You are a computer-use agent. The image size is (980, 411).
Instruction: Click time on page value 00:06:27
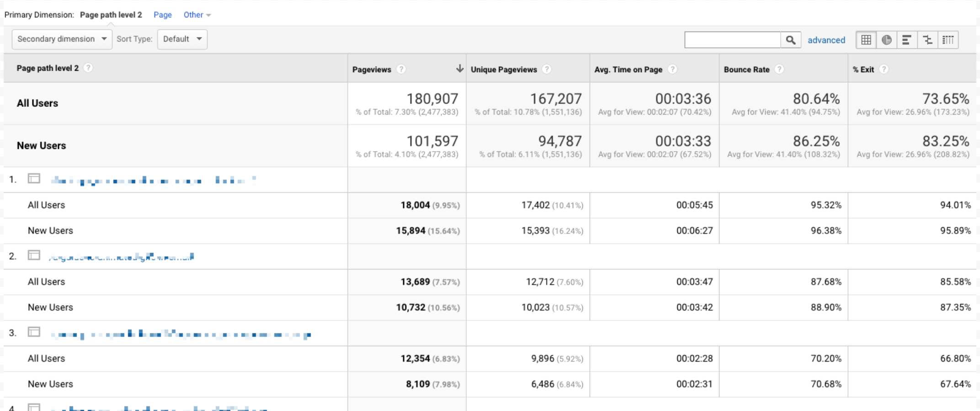click(x=694, y=231)
